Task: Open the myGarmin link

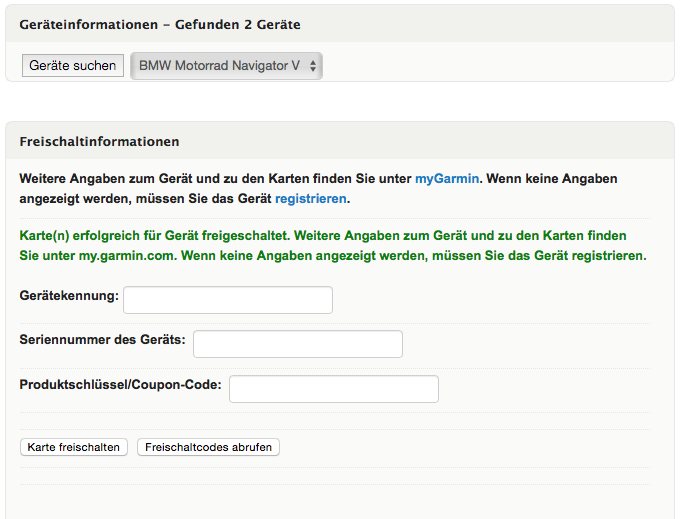Action: [447, 179]
